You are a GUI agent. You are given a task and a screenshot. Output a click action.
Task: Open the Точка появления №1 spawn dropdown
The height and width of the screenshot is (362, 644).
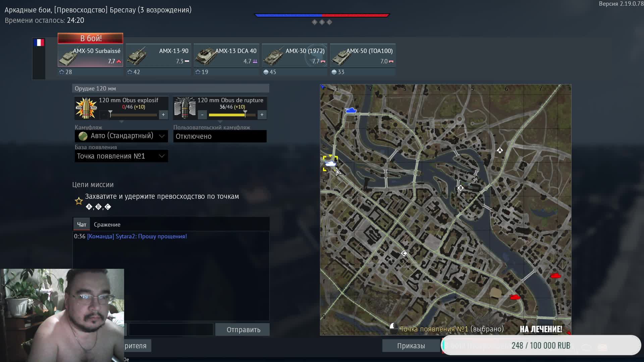pyautogui.click(x=121, y=156)
